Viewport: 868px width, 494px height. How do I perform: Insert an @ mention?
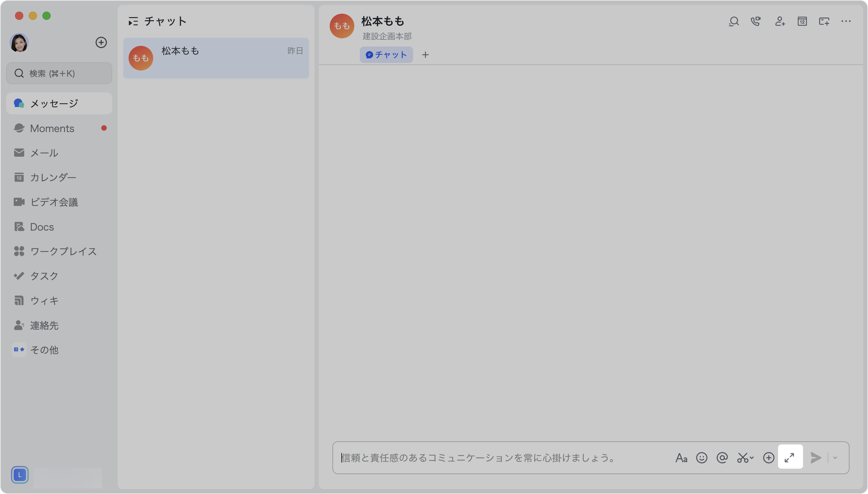click(x=722, y=458)
